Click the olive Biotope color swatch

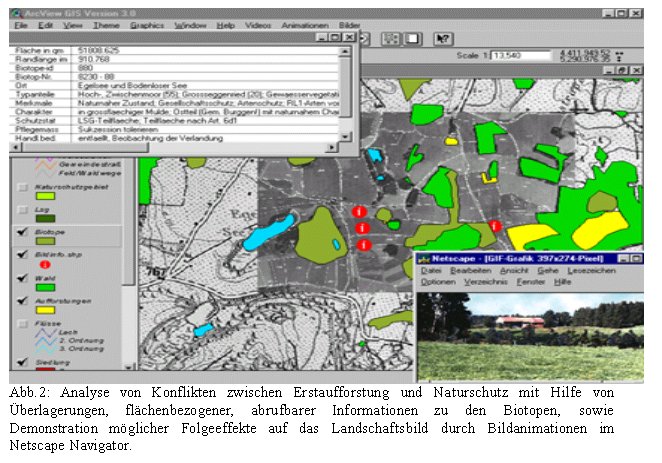pyautogui.click(x=45, y=241)
